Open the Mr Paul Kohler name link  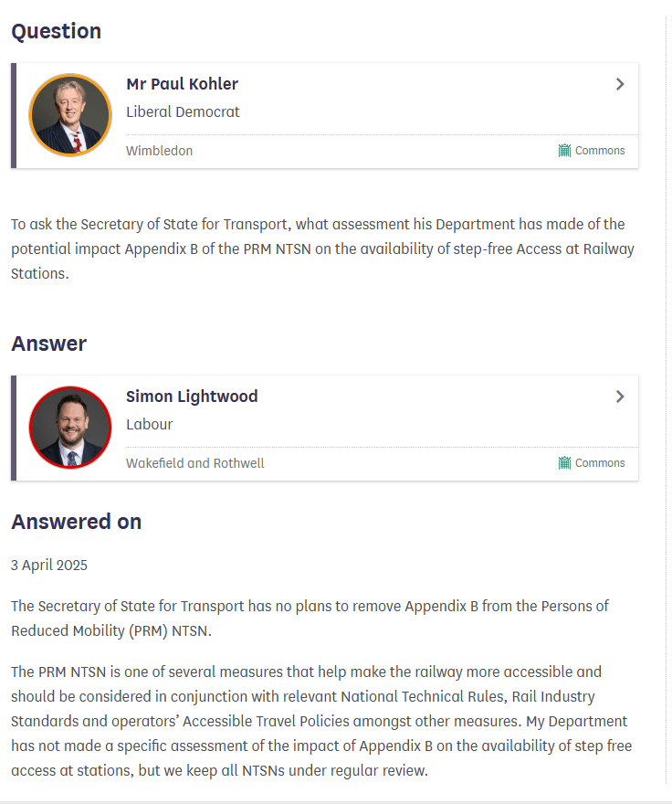pos(182,84)
